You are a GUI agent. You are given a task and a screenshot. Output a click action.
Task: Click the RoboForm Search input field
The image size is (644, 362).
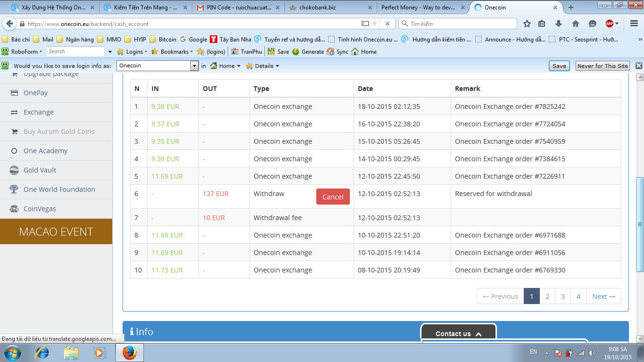pos(74,51)
